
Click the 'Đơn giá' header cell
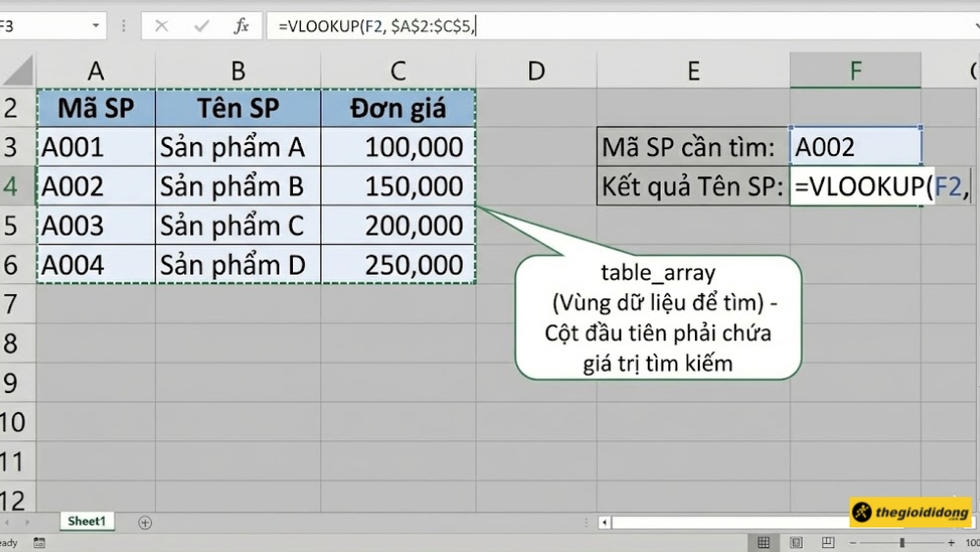(398, 108)
